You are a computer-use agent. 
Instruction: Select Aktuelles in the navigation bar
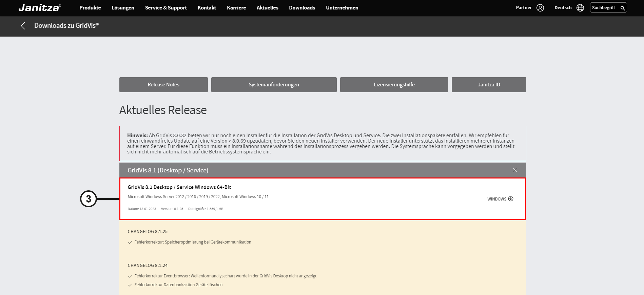click(267, 8)
